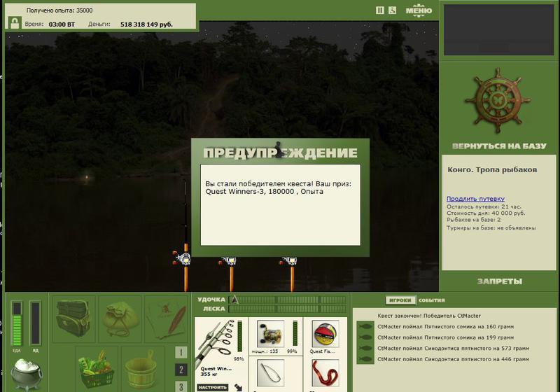Open the food basket icon
This screenshot has width=560, height=392.
point(97,369)
